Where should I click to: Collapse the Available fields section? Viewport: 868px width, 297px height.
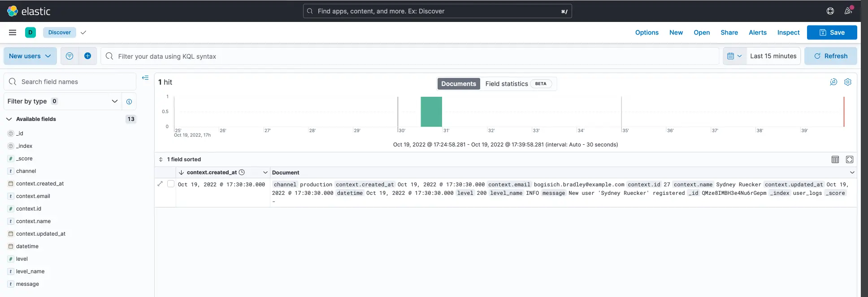point(9,119)
